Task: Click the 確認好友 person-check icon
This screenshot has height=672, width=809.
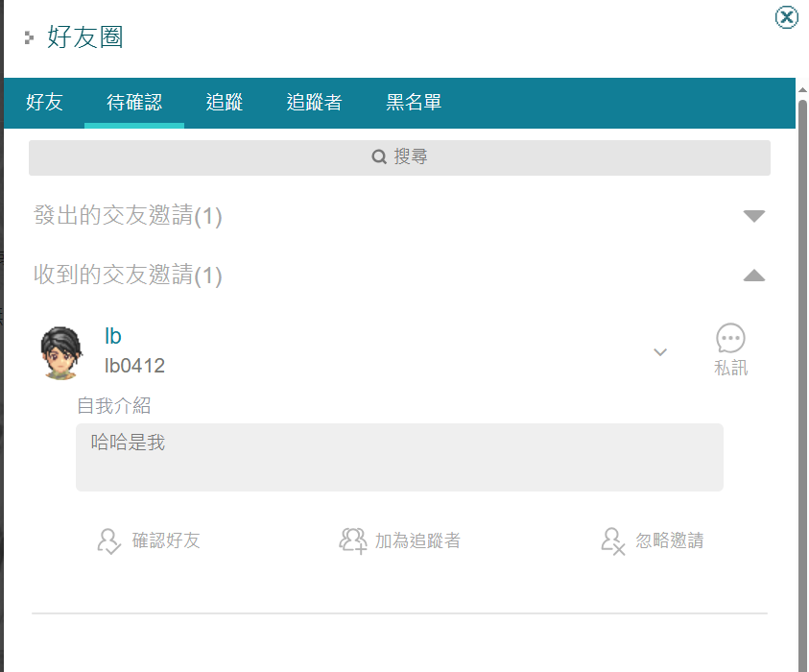Action: tap(108, 541)
